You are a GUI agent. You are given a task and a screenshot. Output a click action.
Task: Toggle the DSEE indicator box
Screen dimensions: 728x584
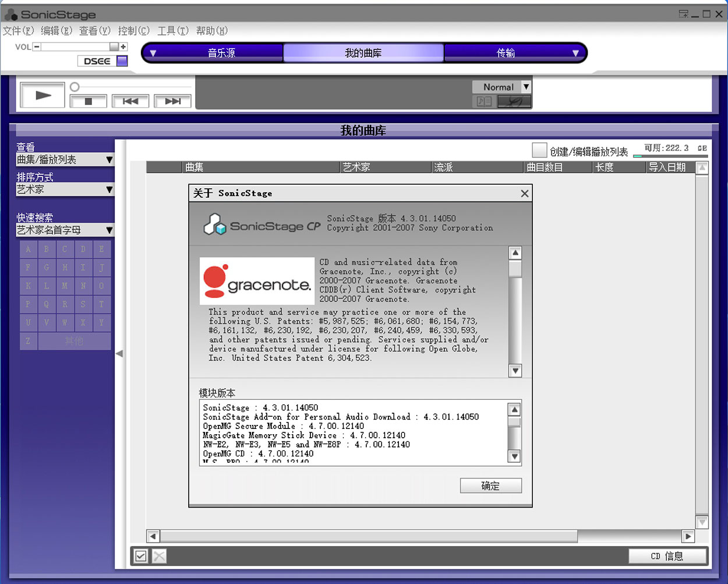(122, 61)
